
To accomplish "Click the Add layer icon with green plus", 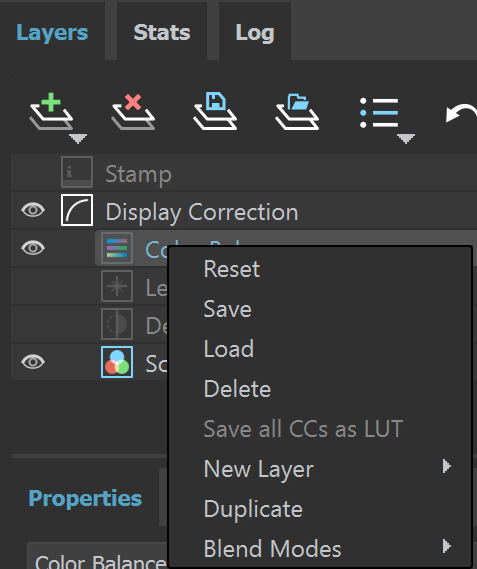I will [51, 112].
